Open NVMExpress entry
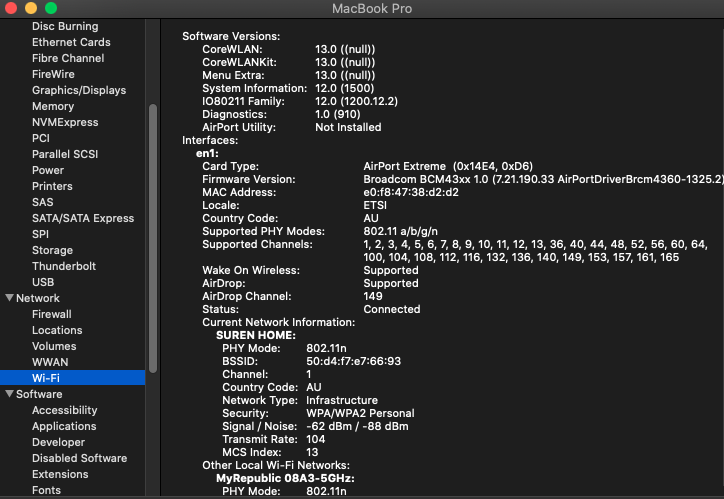Screen dimensions: 724x499 [65, 122]
